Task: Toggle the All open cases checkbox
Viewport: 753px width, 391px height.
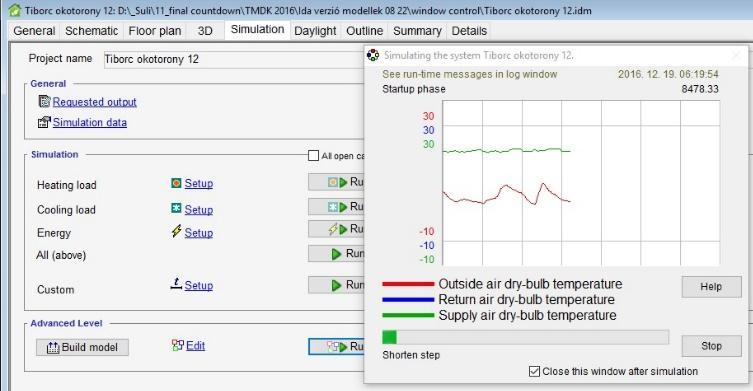Action: point(313,156)
